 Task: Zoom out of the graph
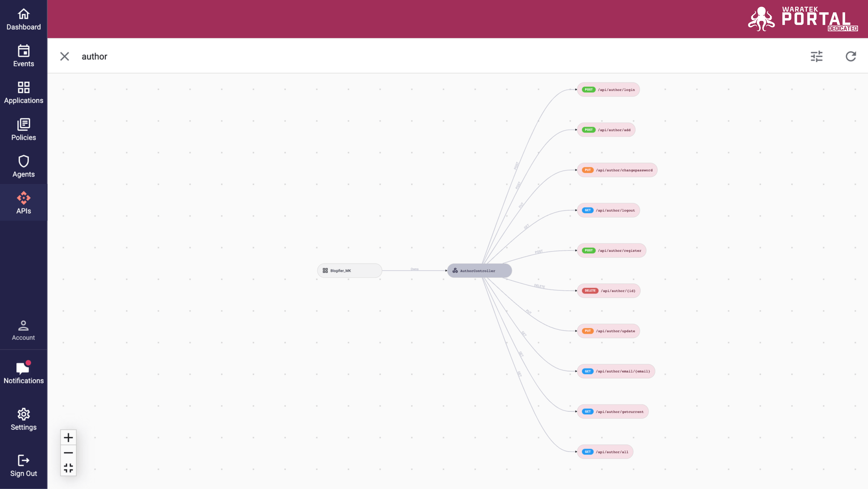pos(68,453)
